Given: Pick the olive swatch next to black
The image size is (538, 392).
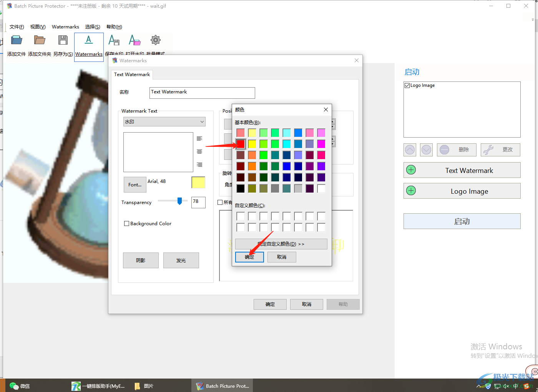Looking at the screenshot, I should [x=252, y=188].
